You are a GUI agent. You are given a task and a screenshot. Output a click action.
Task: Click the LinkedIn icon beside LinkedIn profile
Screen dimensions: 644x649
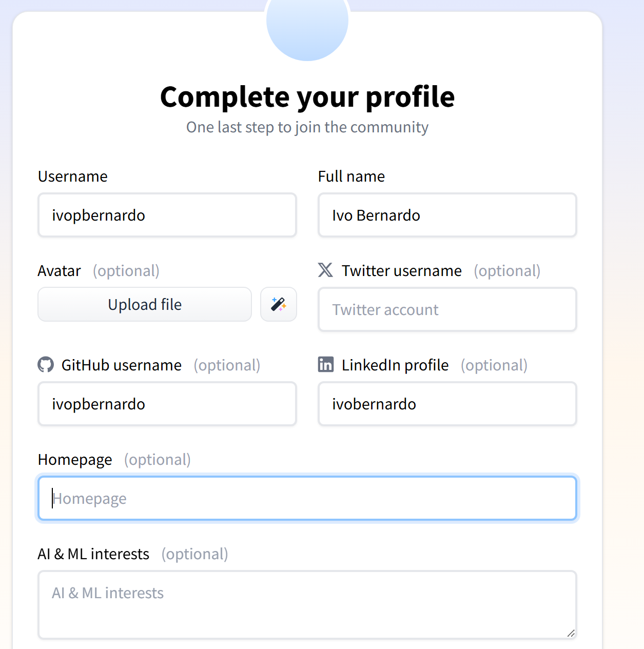[325, 365]
